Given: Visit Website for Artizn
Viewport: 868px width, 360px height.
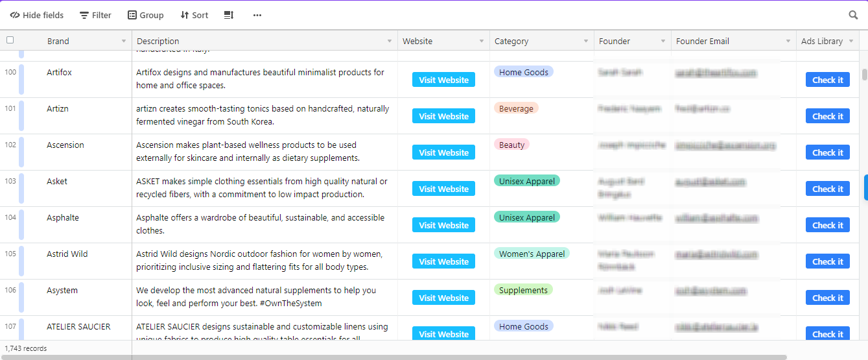Looking at the screenshot, I should click(443, 116).
